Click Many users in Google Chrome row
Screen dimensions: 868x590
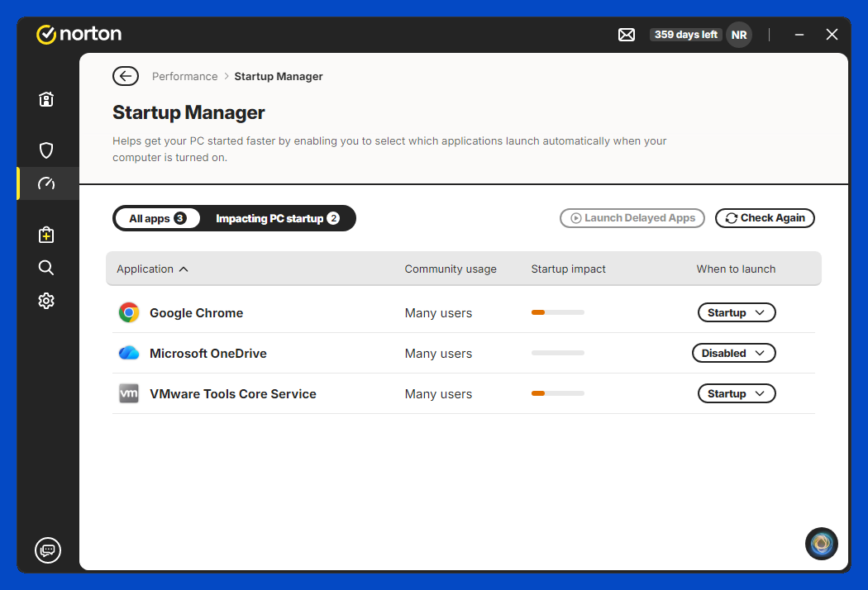(438, 313)
